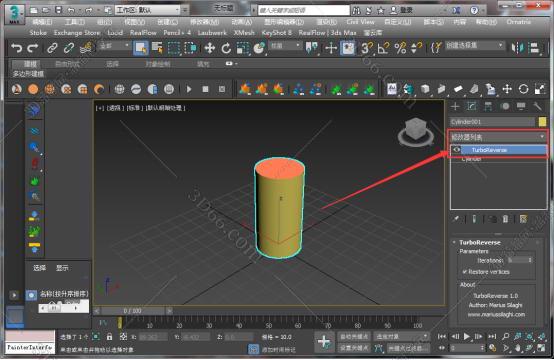Toggle Restore vertices checkbox
The image size is (554, 360).
coord(465,272)
